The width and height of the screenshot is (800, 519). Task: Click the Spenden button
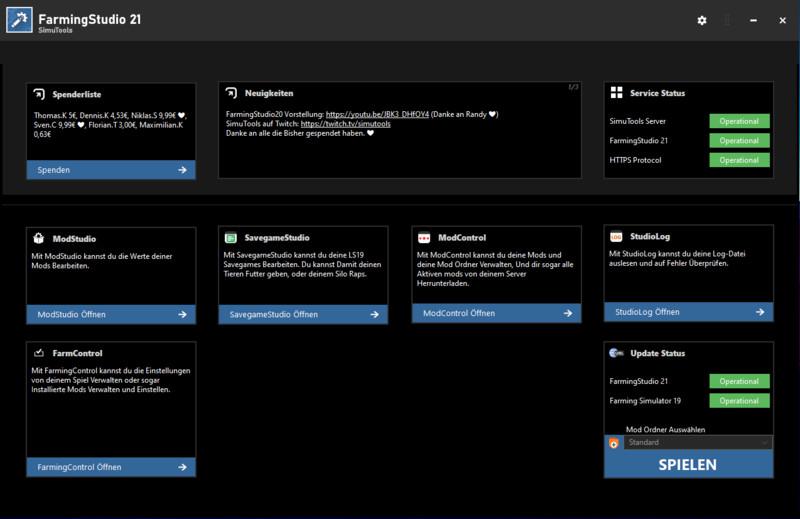111,170
